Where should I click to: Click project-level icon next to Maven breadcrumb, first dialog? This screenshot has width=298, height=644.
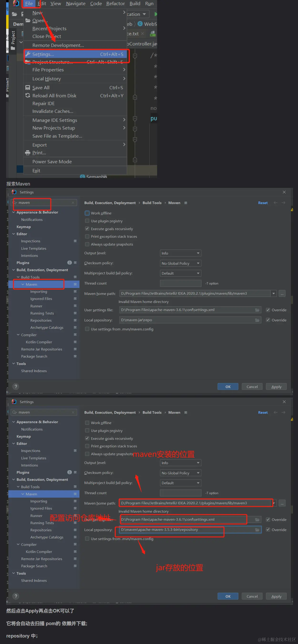pos(186,203)
